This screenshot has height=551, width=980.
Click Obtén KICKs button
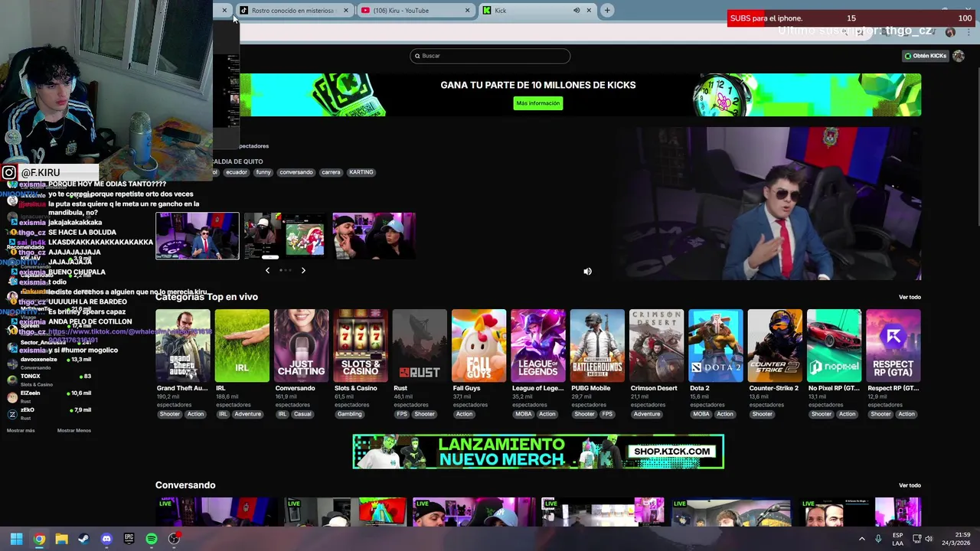click(x=926, y=56)
